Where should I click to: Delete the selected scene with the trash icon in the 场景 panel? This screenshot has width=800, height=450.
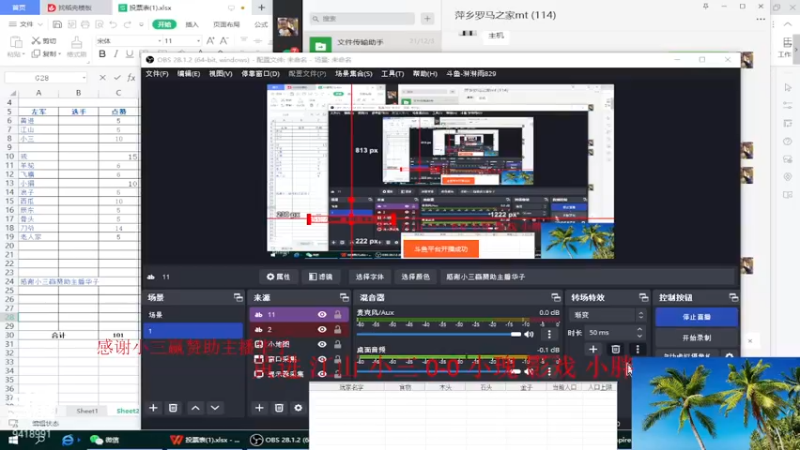[x=173, y=408]
